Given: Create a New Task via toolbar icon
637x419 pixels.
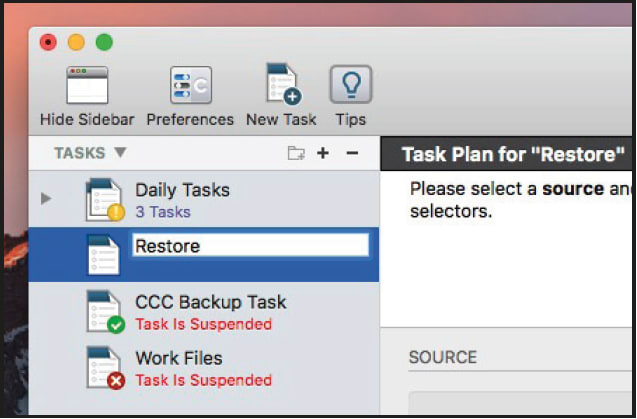Looking at the screenshot, I should pos(281,85).
